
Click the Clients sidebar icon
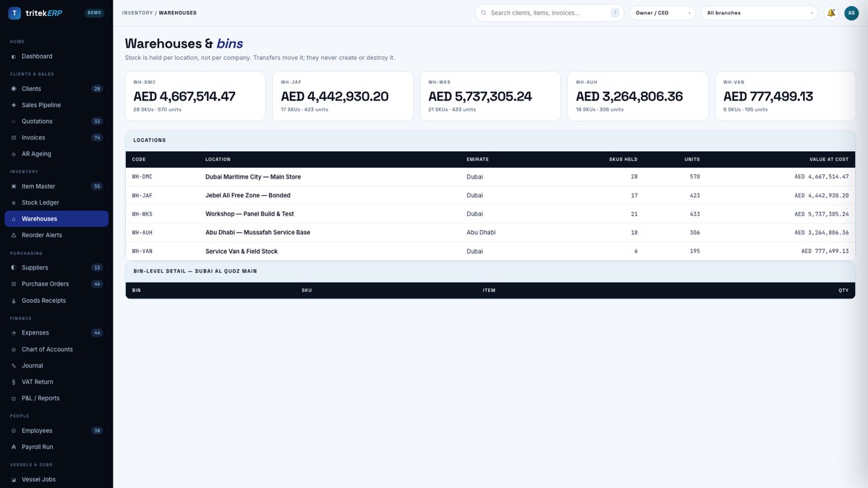(14, 89)
